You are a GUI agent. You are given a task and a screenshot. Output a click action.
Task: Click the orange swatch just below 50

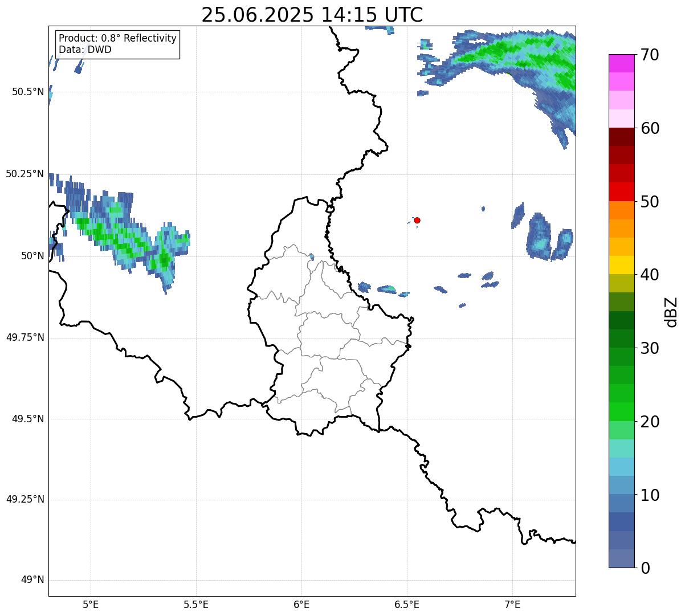621,210
